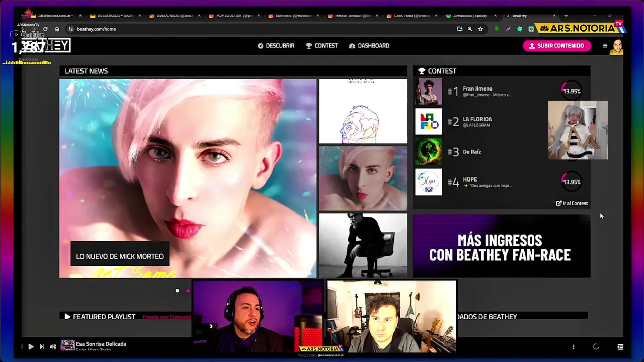Viewport: 644px width, 362px height.
Task: Open the Contest navigation item
Action: 321,46
